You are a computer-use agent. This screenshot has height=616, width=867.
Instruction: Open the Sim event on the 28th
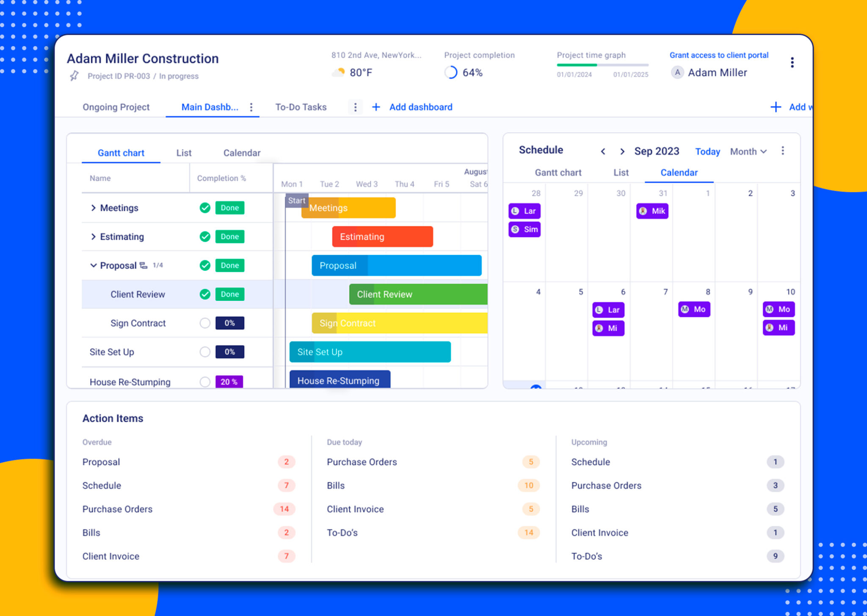525,229
